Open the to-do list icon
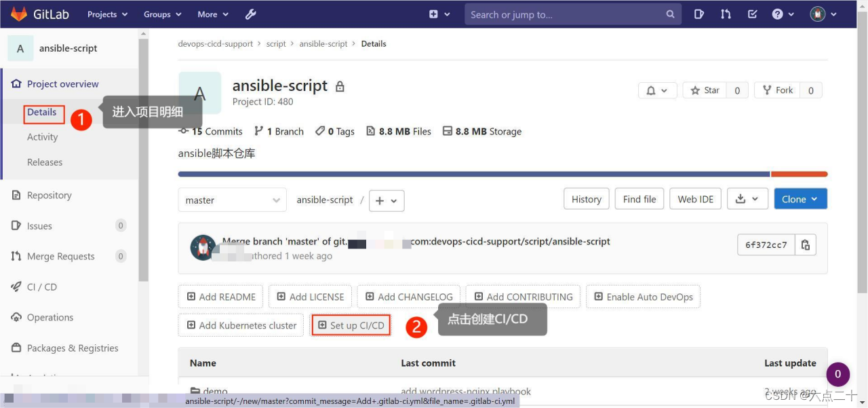 click(752, 14)
